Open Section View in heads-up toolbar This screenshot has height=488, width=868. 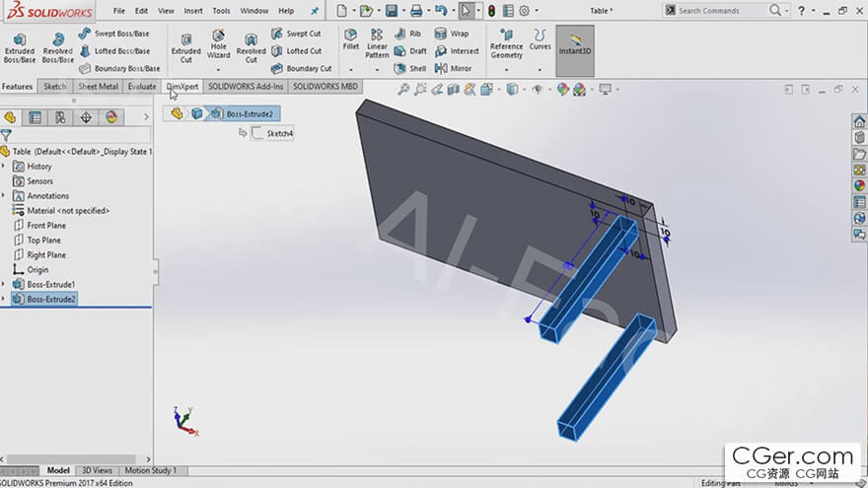click(453, 89)
